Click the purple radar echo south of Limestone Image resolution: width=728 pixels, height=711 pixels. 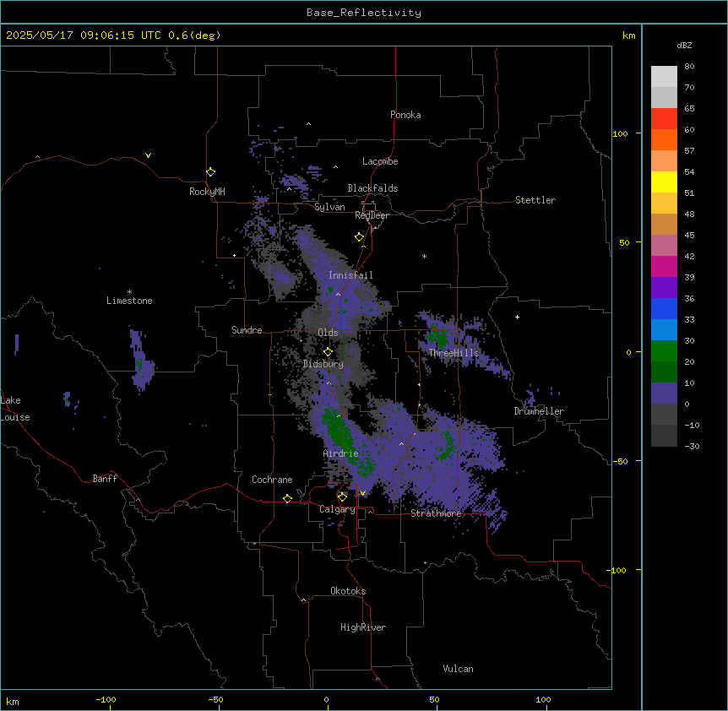141,362
